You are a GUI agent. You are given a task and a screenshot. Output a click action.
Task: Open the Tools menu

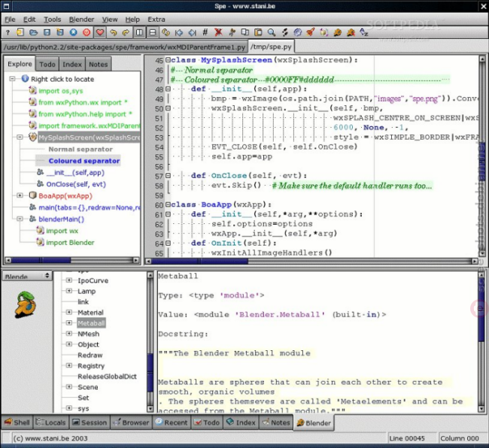(x=52, y=20)
